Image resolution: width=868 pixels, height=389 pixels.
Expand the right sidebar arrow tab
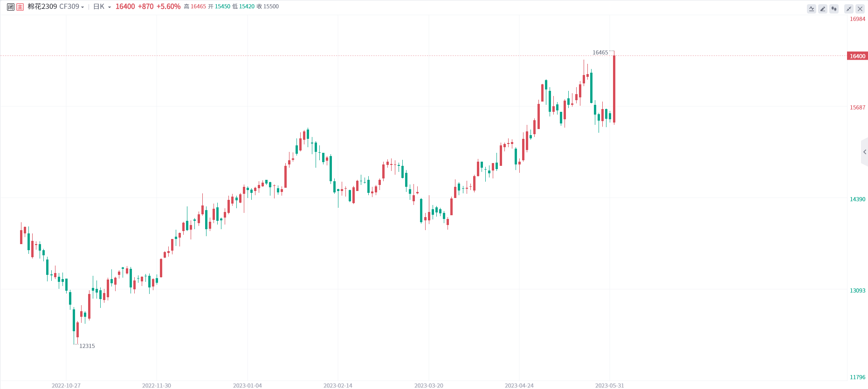pyautogui.click(x=865, y=152)
